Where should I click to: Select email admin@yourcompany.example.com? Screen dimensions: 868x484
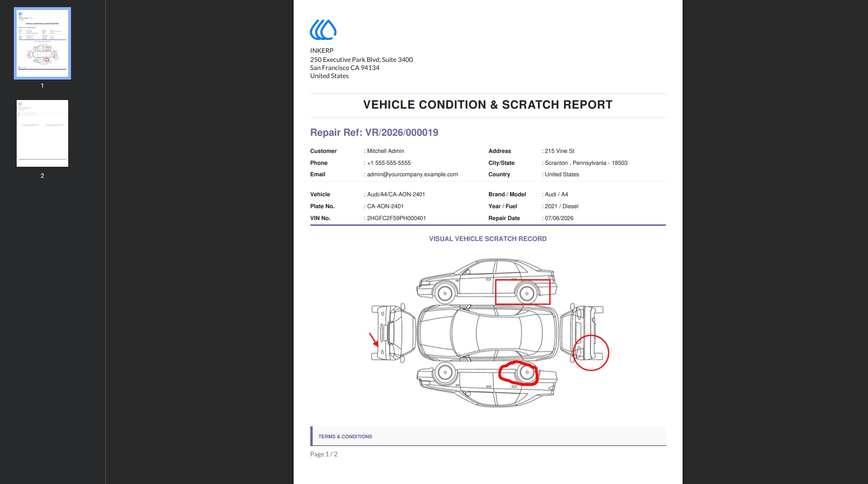pos(412,174)
